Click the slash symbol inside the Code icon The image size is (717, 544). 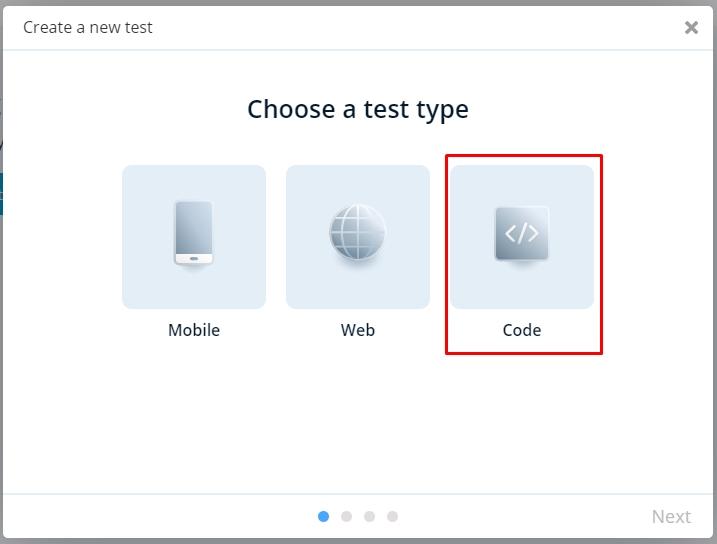(522, 233)
